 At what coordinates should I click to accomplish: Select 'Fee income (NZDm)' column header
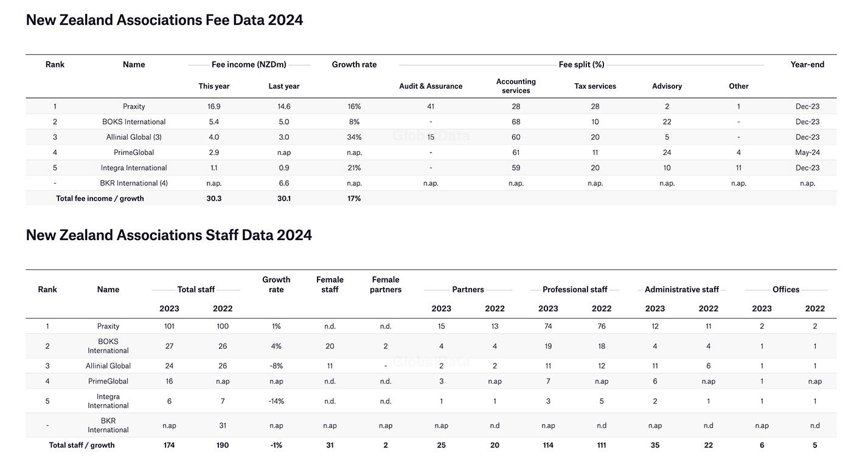[249, 64]
